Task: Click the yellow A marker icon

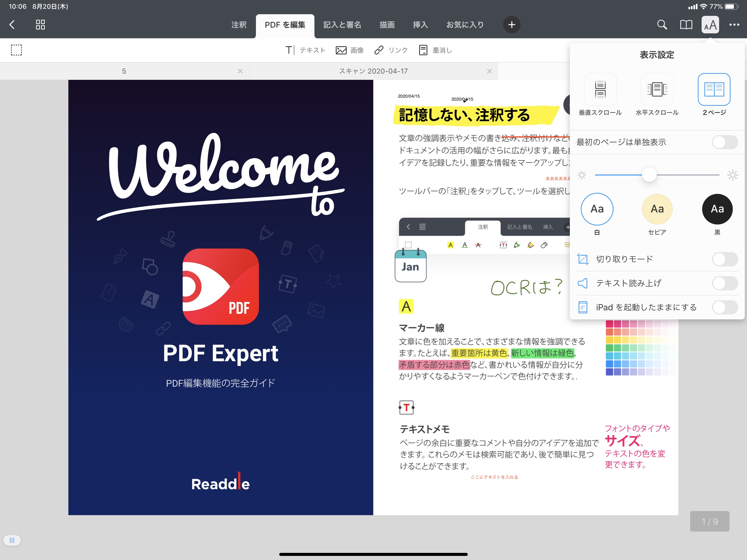Action: pyautogui.click(x=406, y=306)
